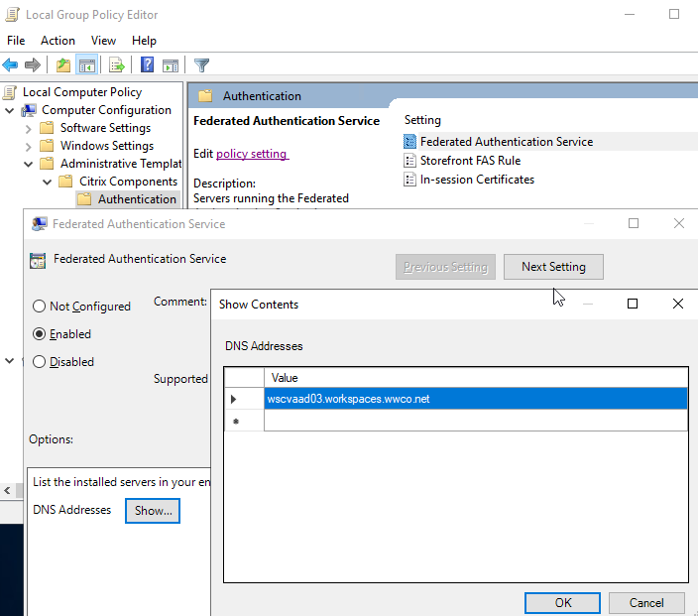Click the Up one level folder icon
Screen dimensions: 698x616
click(63, 65)
